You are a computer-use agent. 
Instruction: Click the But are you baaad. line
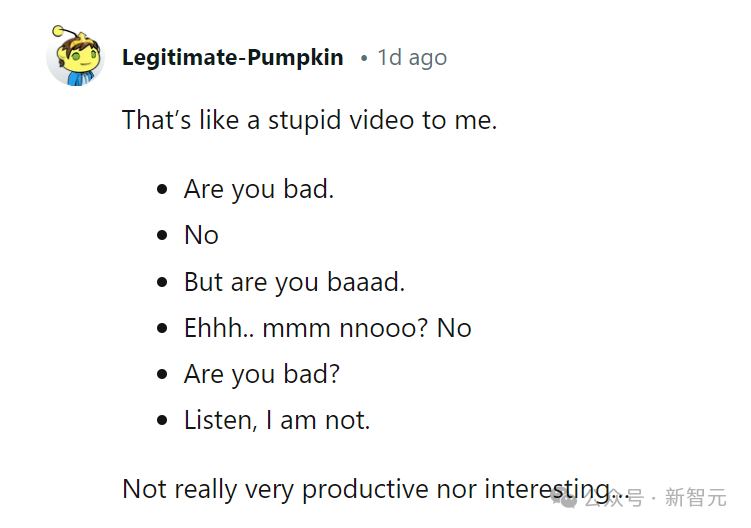click(x=295, y=282)
